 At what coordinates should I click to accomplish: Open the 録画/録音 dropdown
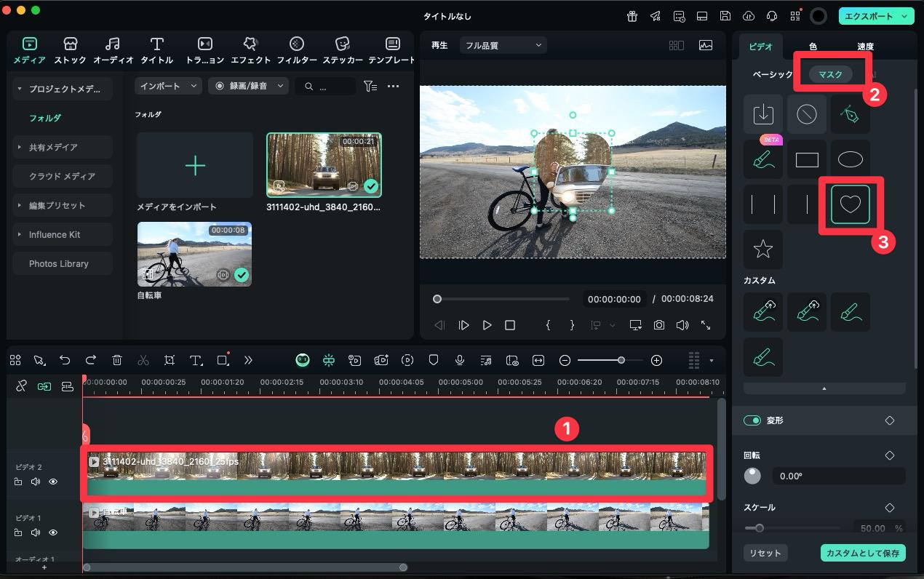249,86
